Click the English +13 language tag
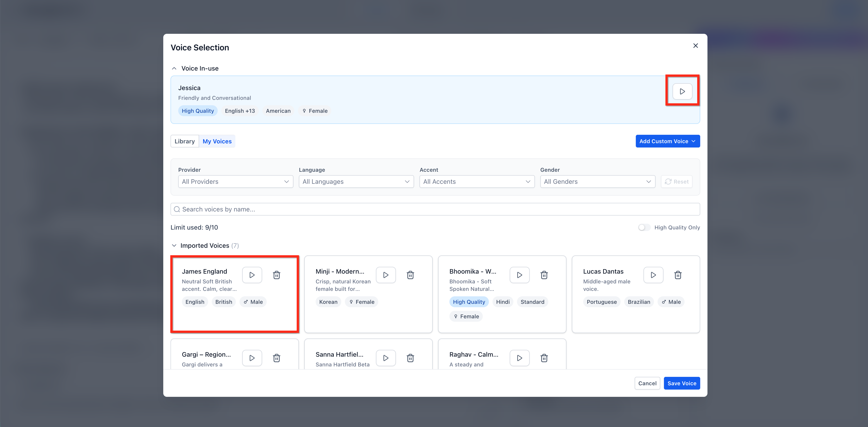Screen dimensions: 868x427 (240, 111)
